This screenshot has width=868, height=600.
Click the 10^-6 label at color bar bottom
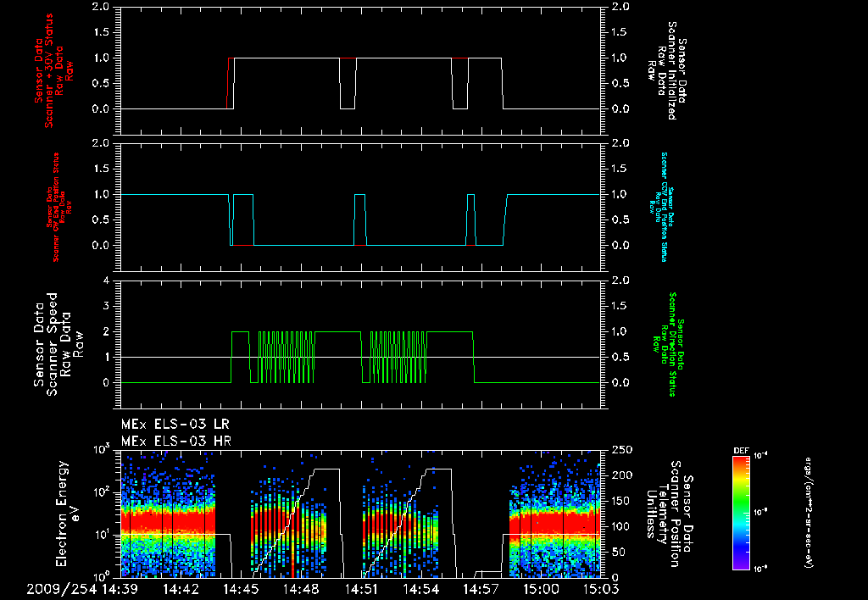coord(762,569)
